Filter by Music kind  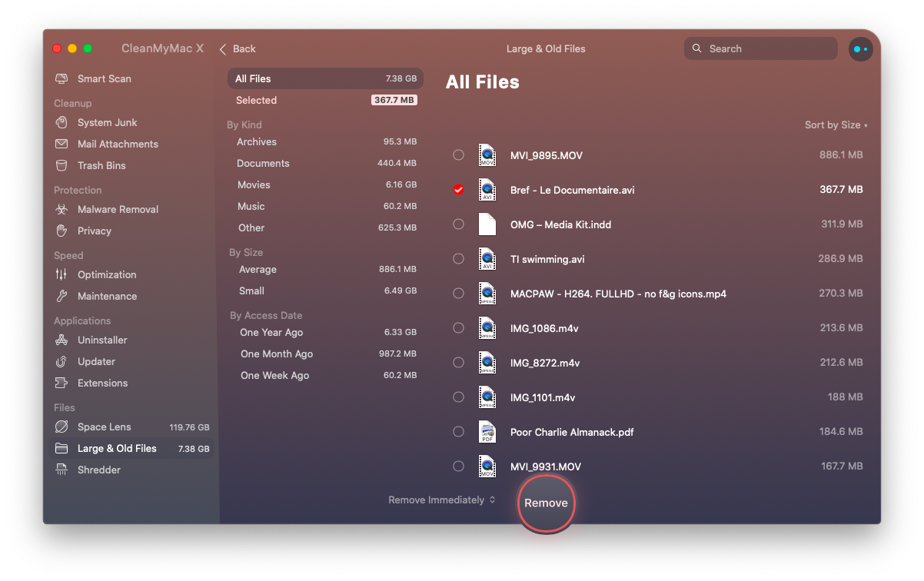[x=325, y=207]
